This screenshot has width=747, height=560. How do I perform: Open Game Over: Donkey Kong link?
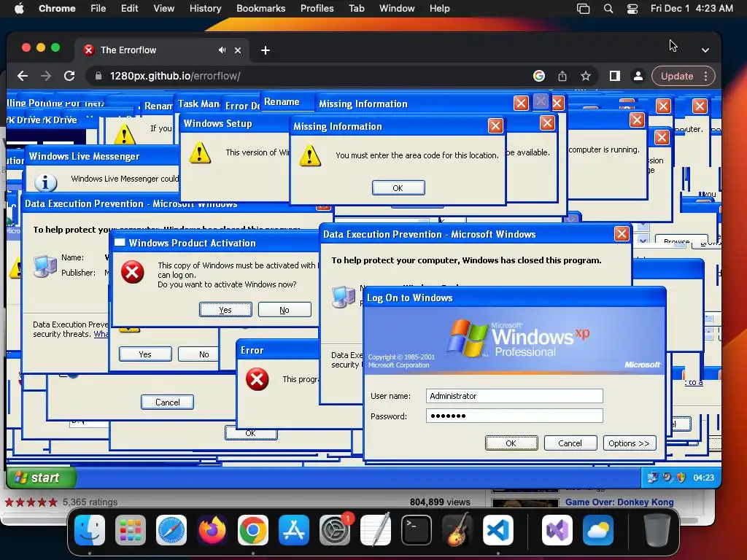619,502
